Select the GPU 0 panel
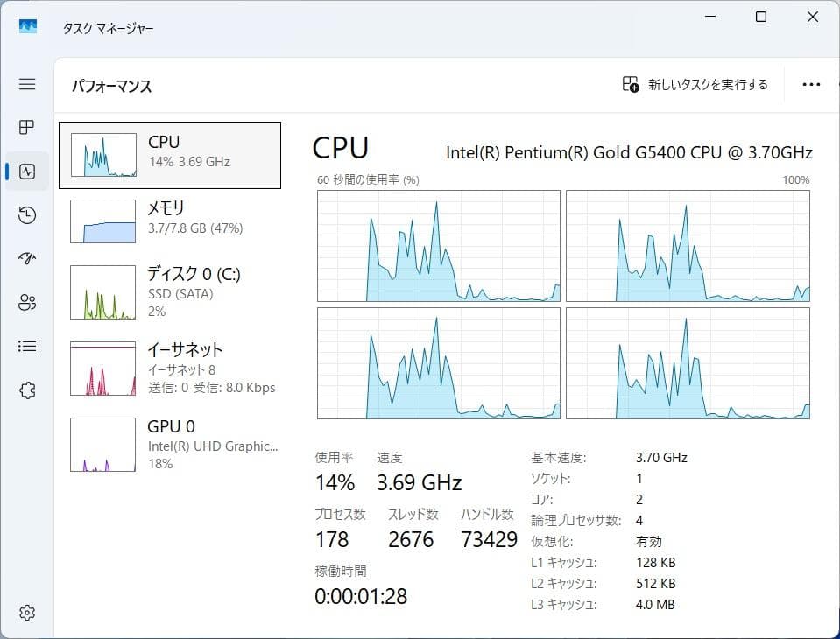 click(x=171, y=444)
